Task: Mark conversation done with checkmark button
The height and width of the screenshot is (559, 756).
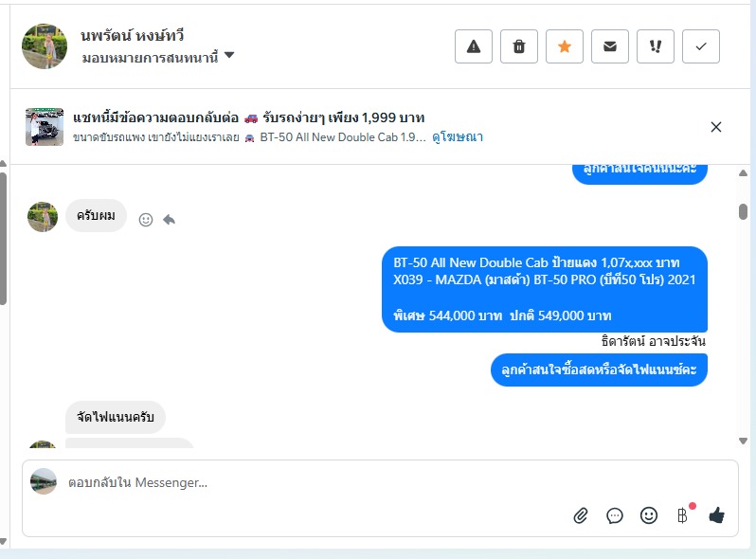Action: pos(701,46)
